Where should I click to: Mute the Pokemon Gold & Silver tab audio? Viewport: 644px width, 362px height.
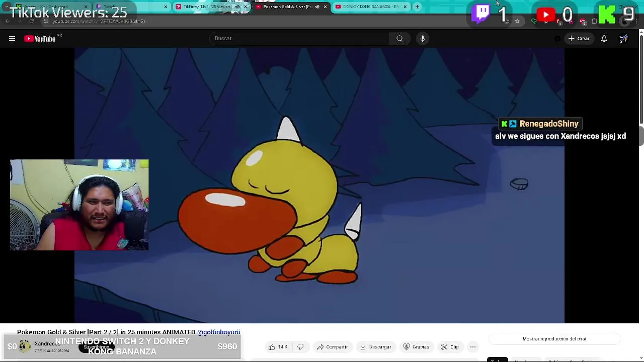coord(317,7)
